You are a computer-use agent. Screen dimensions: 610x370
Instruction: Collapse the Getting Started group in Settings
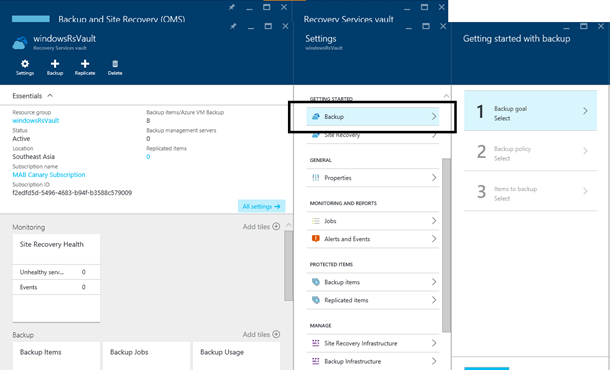pos(446,96)
